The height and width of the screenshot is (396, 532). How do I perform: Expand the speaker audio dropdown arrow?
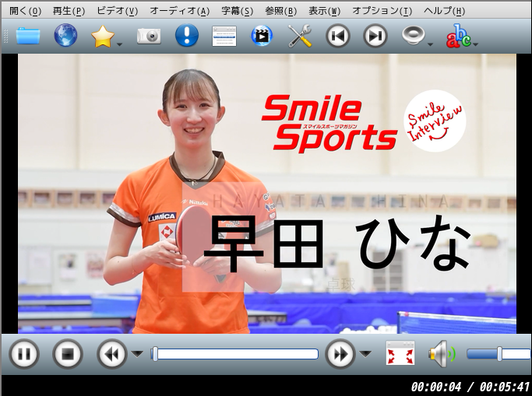[430, 44]
